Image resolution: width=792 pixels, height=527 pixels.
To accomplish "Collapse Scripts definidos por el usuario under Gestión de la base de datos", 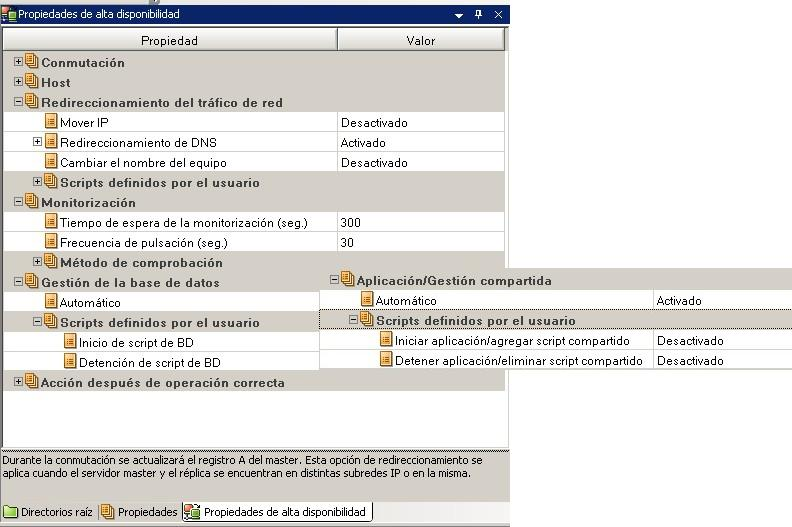I will 37,321.
